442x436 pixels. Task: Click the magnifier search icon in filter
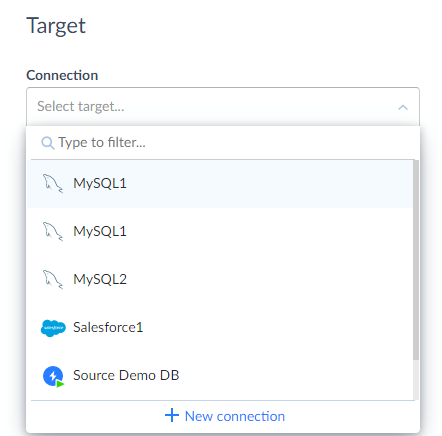pyautogui.click(x=47, y=143)
